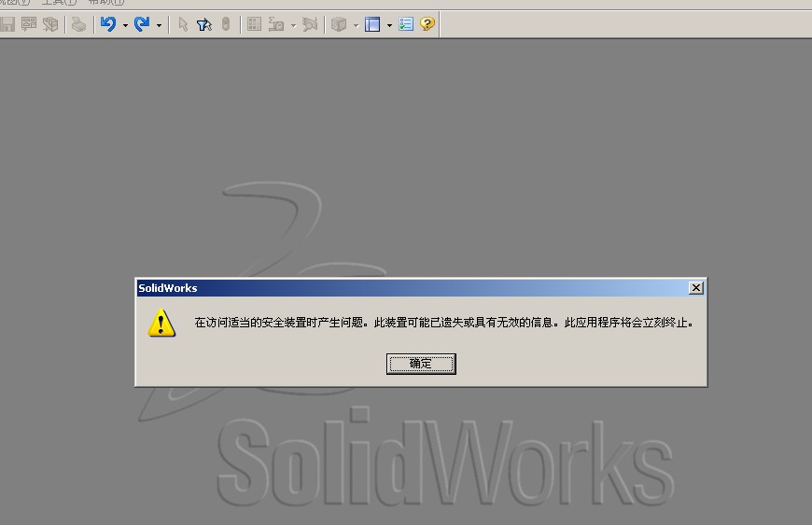Click the Print printer icon
The width and height of the screenshot is (812, 525).
[x=78, y=24]
